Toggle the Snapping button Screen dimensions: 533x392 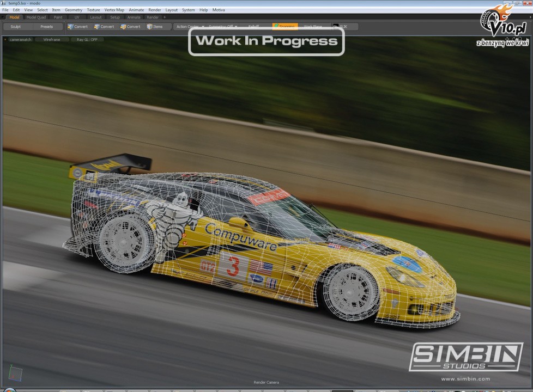285,26
